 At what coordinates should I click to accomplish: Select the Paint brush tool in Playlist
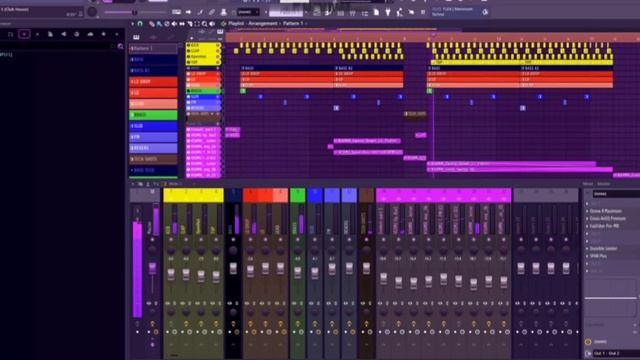click(159, 24)
